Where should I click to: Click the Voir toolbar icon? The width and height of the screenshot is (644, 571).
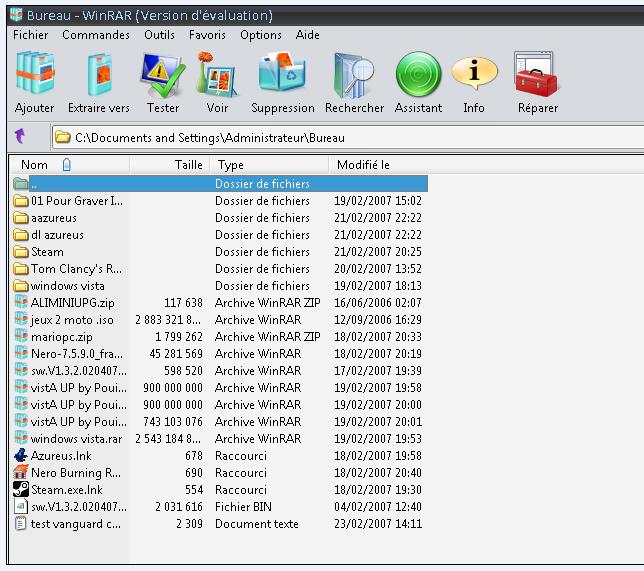pos(216,74)
